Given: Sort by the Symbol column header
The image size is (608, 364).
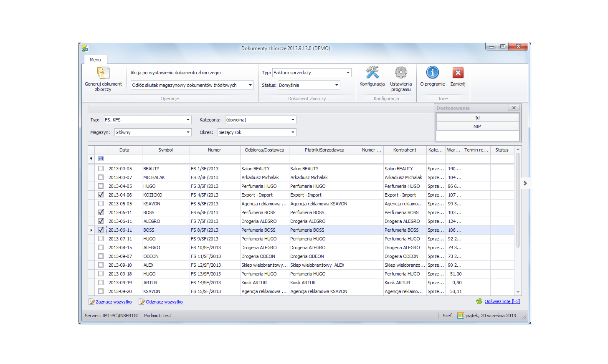Looking at the screenshot, I should point(166,150).
